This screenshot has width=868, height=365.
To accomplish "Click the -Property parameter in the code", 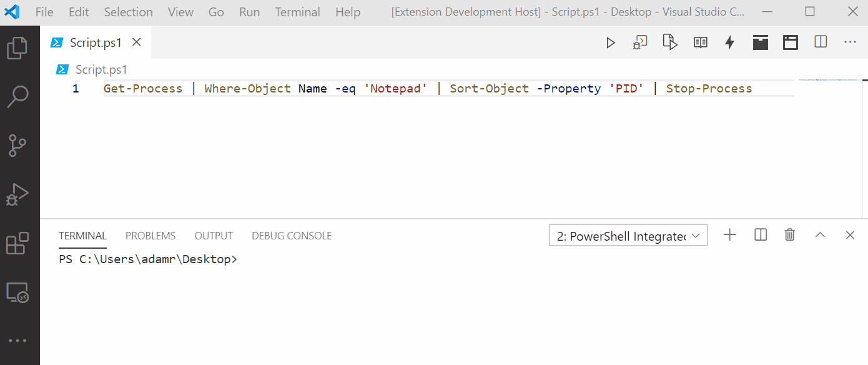I will click(x=569, y=89).
